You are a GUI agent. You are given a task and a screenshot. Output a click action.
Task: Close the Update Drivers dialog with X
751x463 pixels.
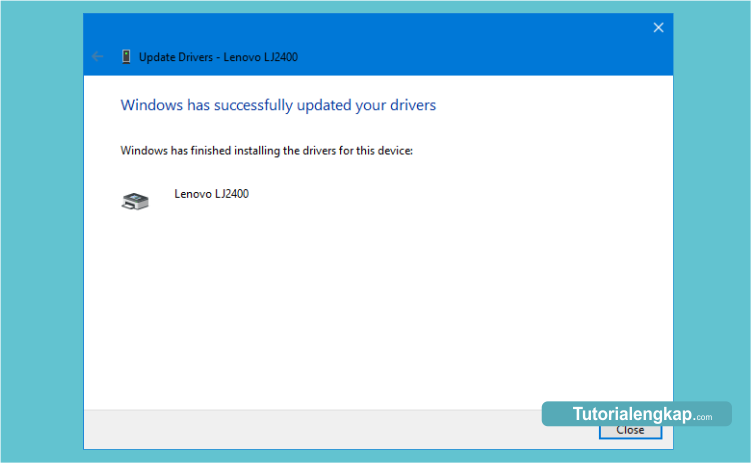pos(658,28)
